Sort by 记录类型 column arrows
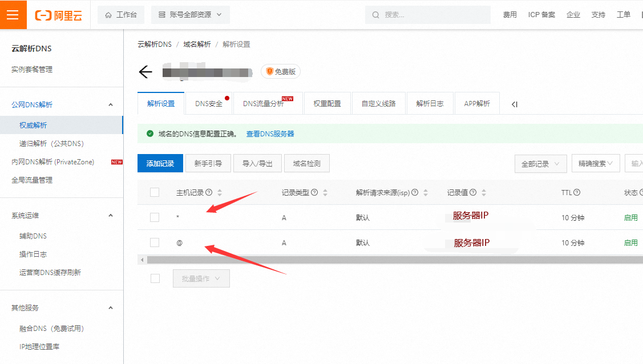This screenshot has height=364, width=643. coord(325,193)
